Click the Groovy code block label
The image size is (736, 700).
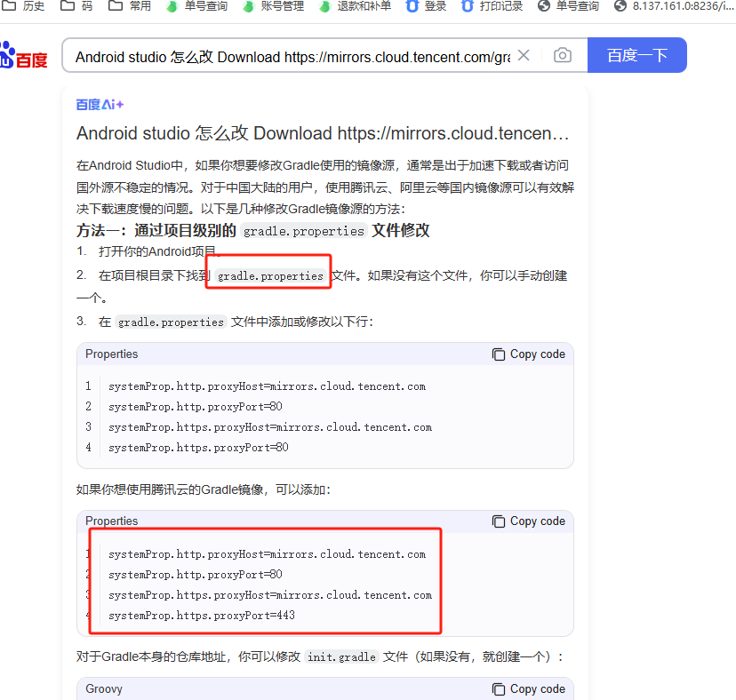tap(104, 689)
